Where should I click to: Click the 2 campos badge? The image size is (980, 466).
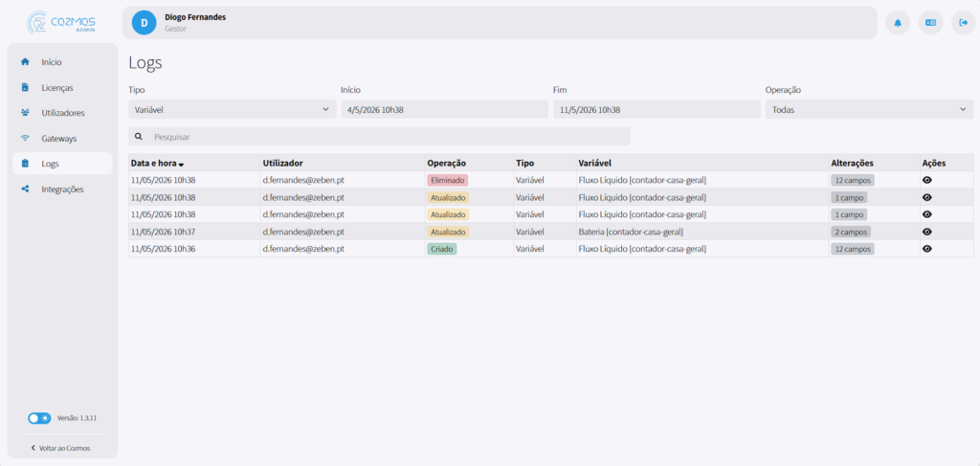tap(850, 232)
